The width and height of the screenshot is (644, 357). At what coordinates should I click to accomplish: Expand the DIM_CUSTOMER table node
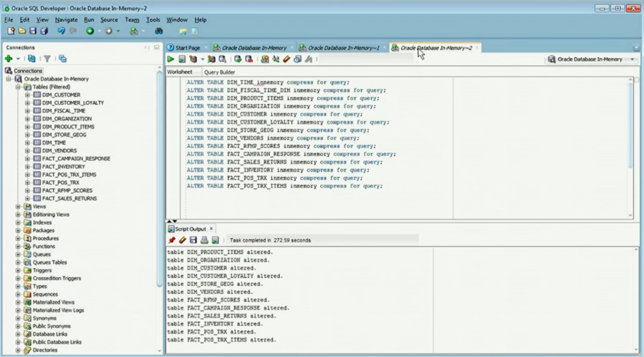point(27,95)
